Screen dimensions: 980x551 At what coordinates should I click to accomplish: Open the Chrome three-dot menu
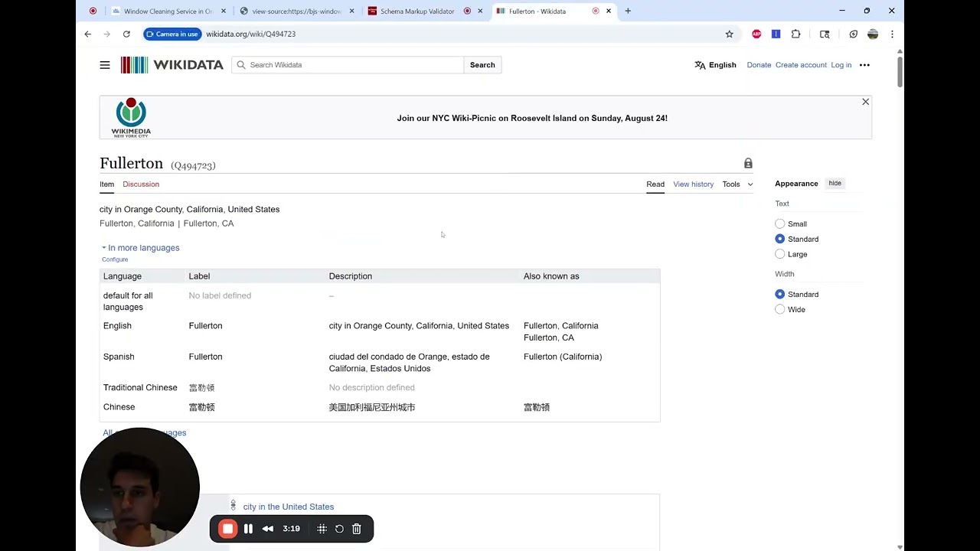pyautogui.click(x=892, y=34)
